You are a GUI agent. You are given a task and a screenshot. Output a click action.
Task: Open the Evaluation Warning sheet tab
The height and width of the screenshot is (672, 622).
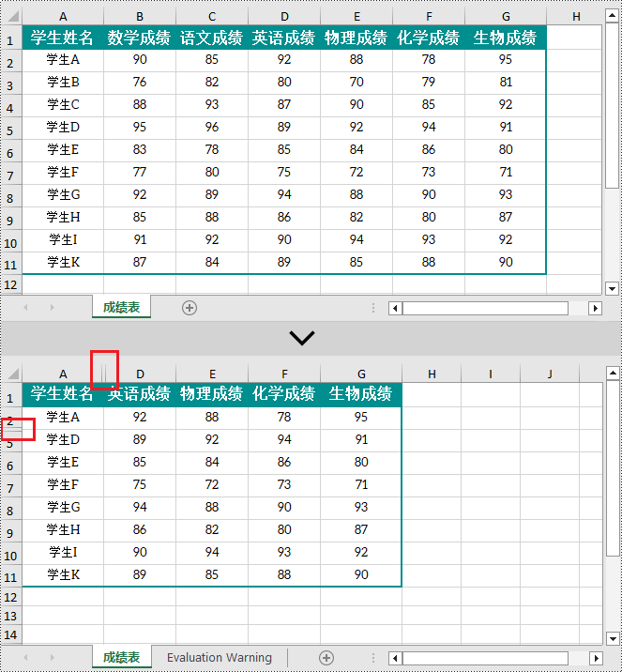tap(220, 657)
